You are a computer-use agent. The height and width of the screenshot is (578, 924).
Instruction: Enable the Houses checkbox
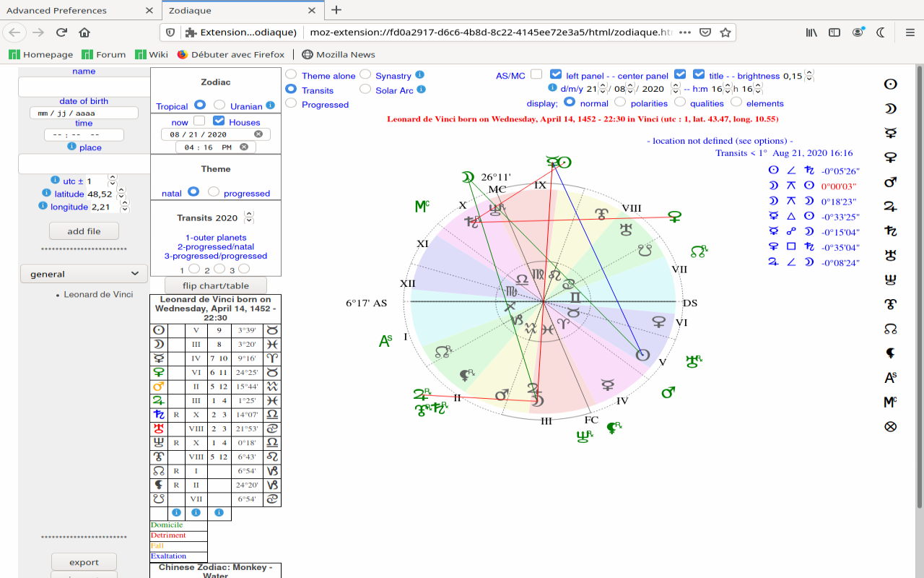click(x=219, y=121)
